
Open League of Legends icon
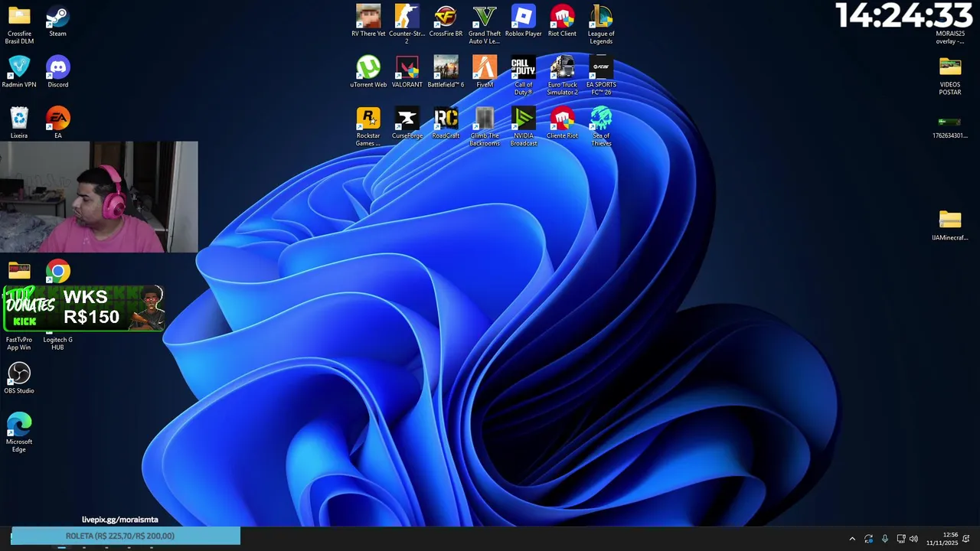coord(601,24)
